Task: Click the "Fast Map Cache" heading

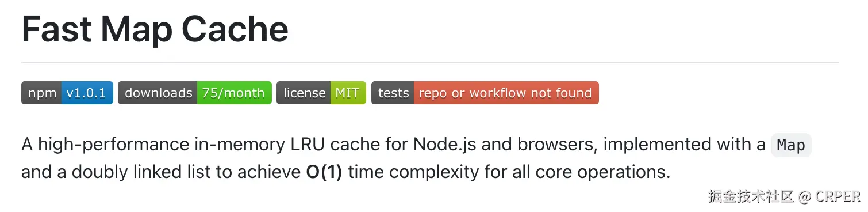Action: coord(155,29)
